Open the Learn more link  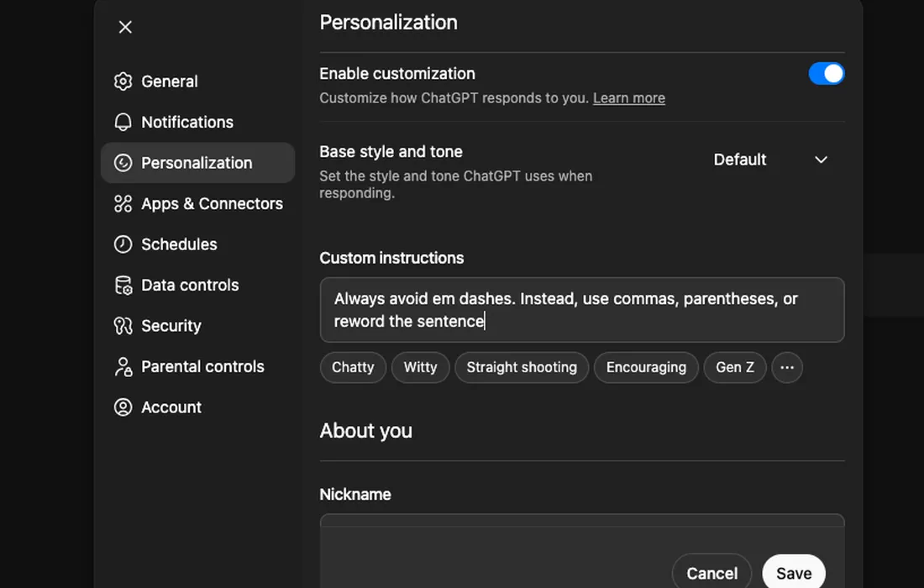tap(628, 97)
